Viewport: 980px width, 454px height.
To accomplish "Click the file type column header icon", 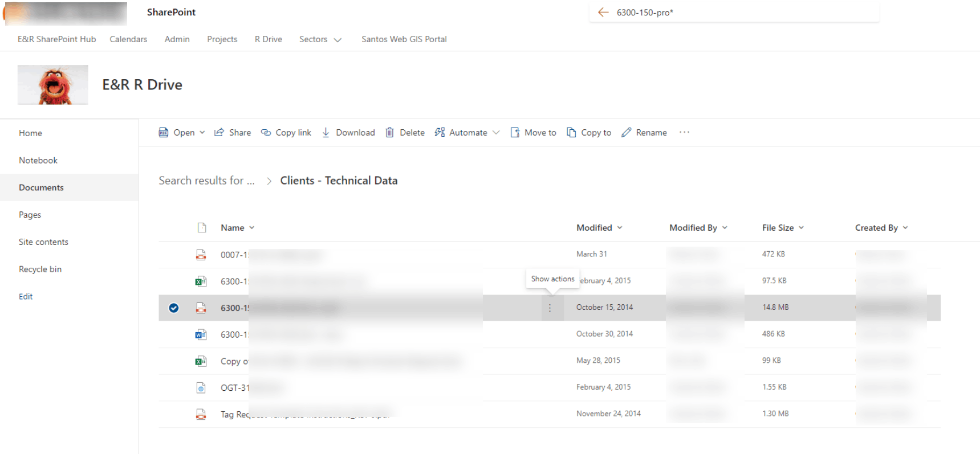I will [202, 228].
